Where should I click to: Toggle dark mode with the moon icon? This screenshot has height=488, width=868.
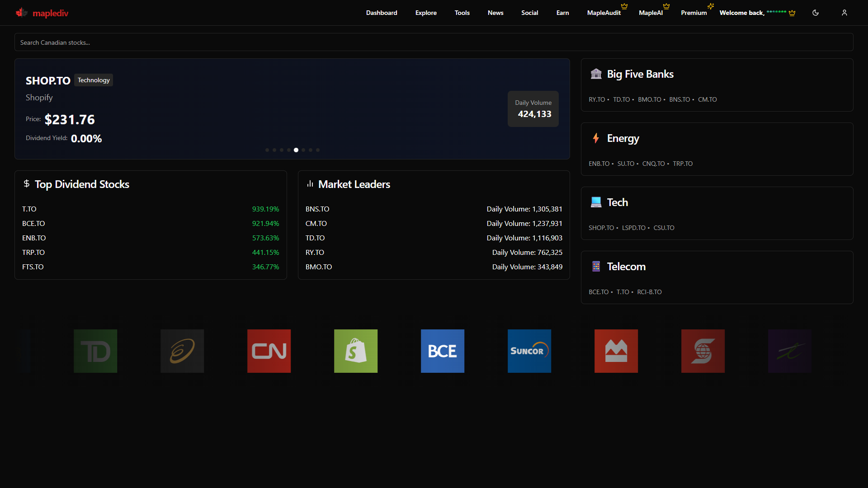816,13
